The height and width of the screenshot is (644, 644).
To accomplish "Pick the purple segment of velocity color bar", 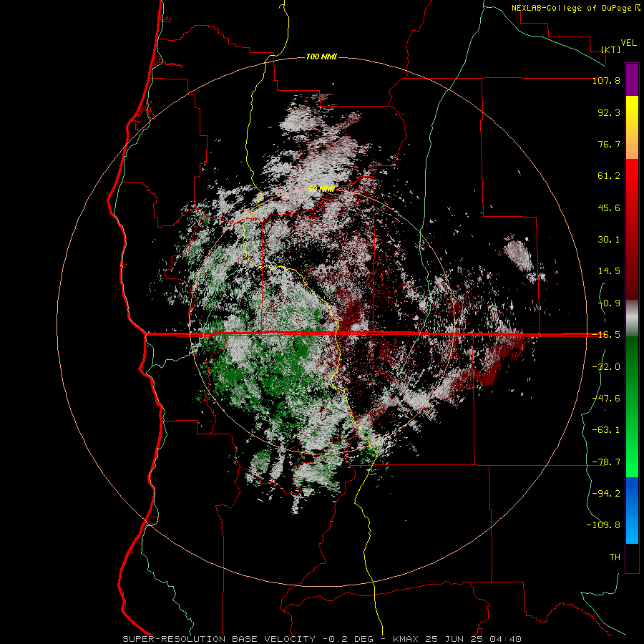I will coord(632,79).
